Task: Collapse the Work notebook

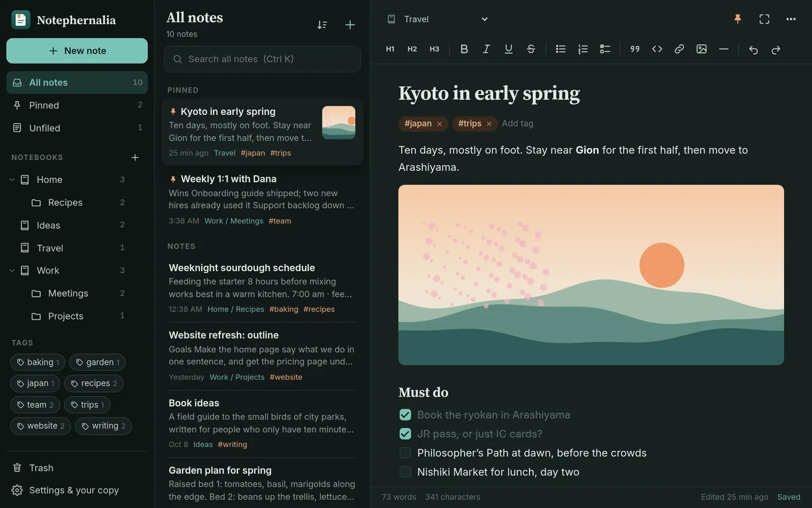Action: click(x=12, y=271)
